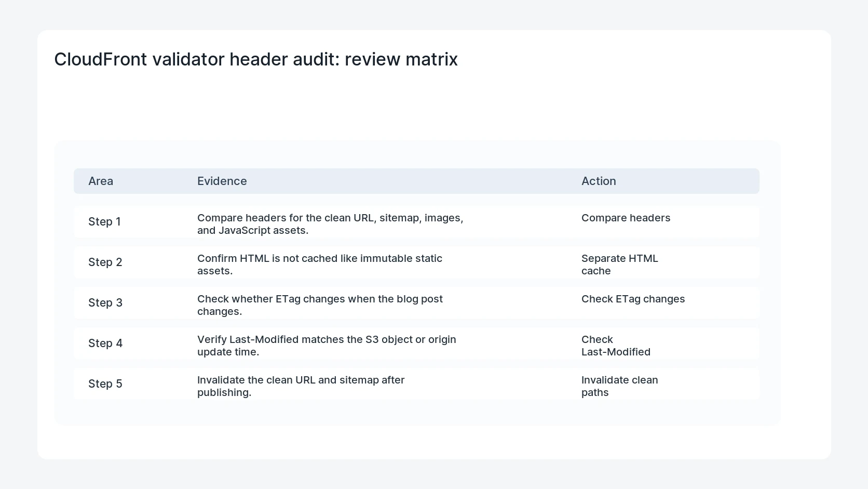The width and height of the screenshot is (868, 489).
Task: Select evidence text 'Check whether ETag changes when the blog post'
Action: click(x=320, y=299)
